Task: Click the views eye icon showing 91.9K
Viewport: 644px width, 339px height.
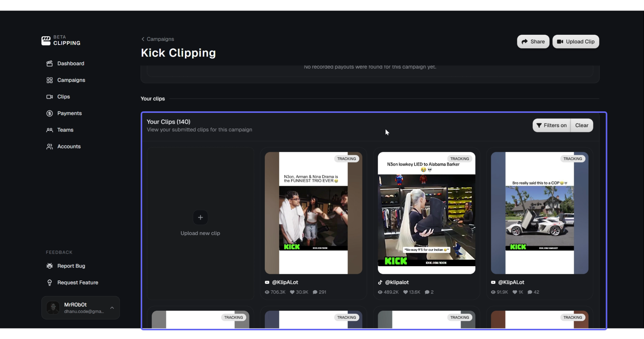Action: 493,292
